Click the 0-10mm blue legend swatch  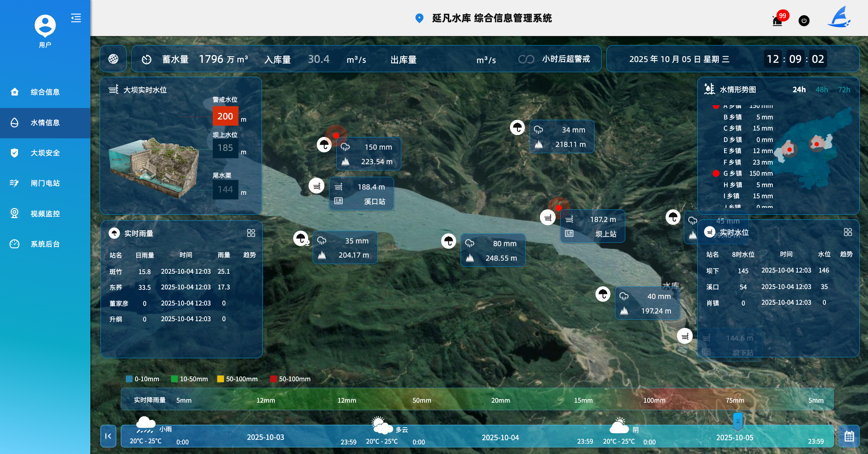tap(129, 379)
